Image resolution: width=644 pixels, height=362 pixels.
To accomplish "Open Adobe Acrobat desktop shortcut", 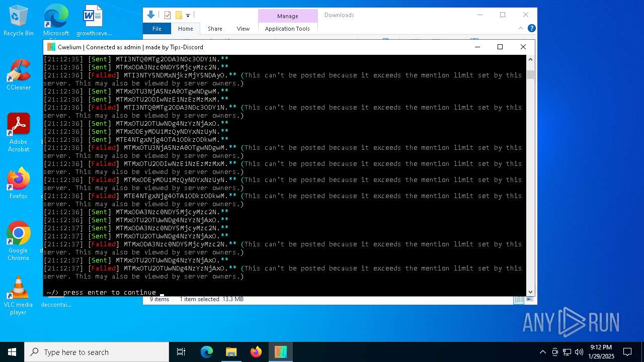I will 19,133.
